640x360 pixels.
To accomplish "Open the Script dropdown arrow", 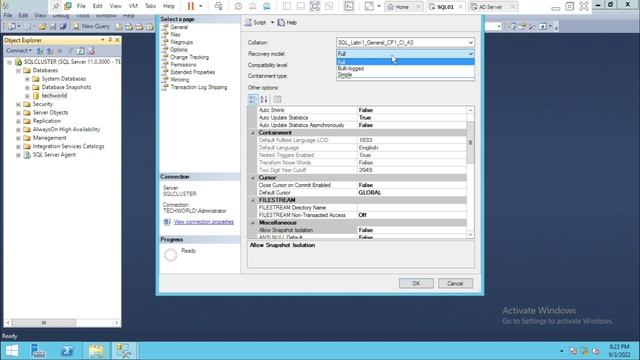I will 272,22.
